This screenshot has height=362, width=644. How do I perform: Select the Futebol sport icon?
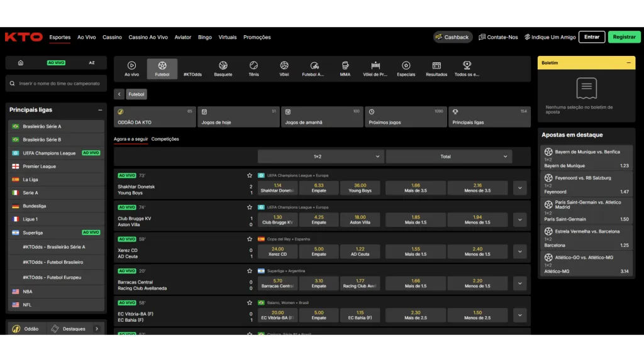coord(162,69)
